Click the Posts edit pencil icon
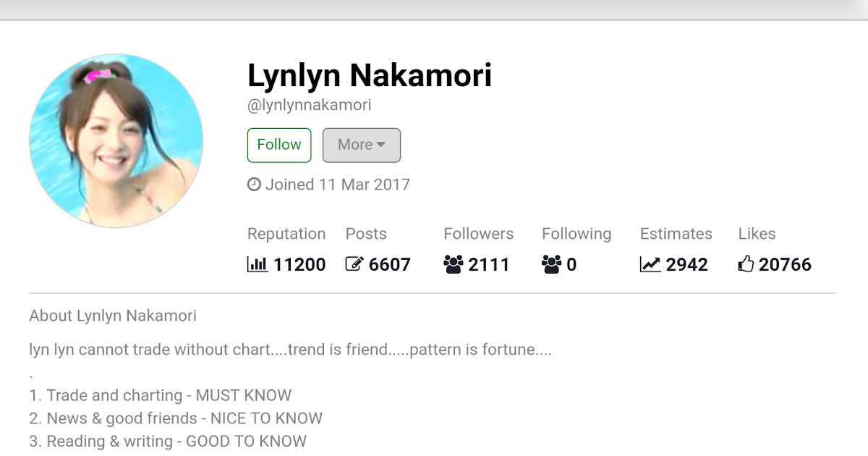The height and width of the screenshot is (456, 868). 354,265
